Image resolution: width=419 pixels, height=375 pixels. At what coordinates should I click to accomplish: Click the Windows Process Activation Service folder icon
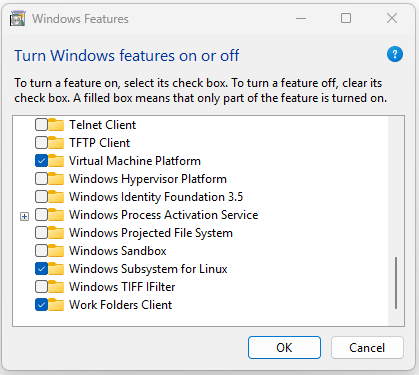[56, 215]
